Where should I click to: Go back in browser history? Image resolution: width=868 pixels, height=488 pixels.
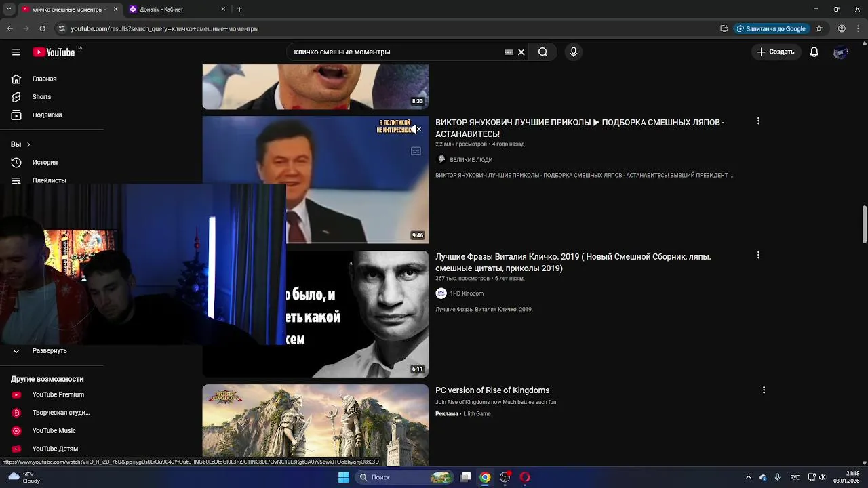10,28
